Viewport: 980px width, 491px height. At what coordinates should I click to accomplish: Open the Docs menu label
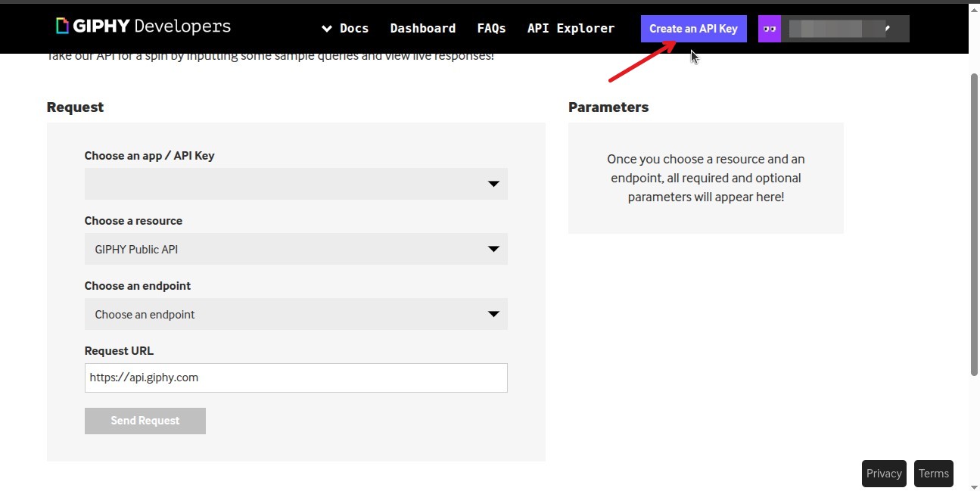354,29
